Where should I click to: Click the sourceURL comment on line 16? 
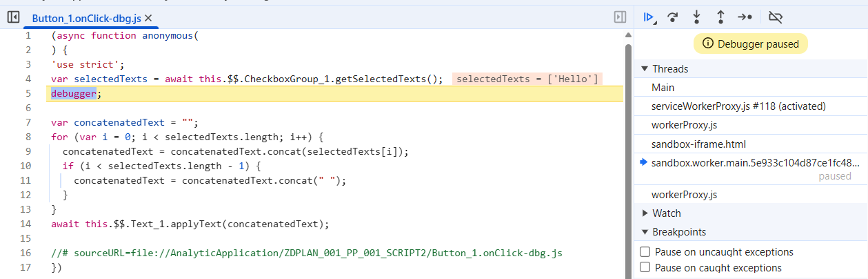307,253
